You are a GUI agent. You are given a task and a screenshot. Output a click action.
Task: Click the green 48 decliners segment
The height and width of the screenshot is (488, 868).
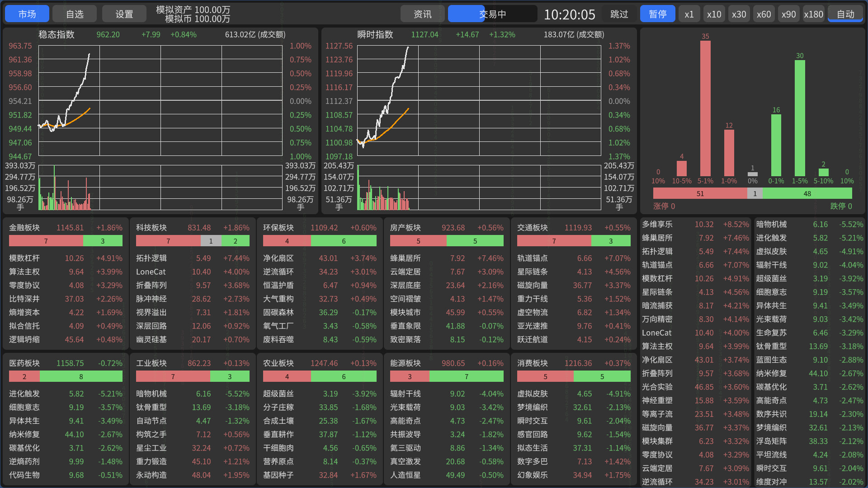(x=807, y=193)
